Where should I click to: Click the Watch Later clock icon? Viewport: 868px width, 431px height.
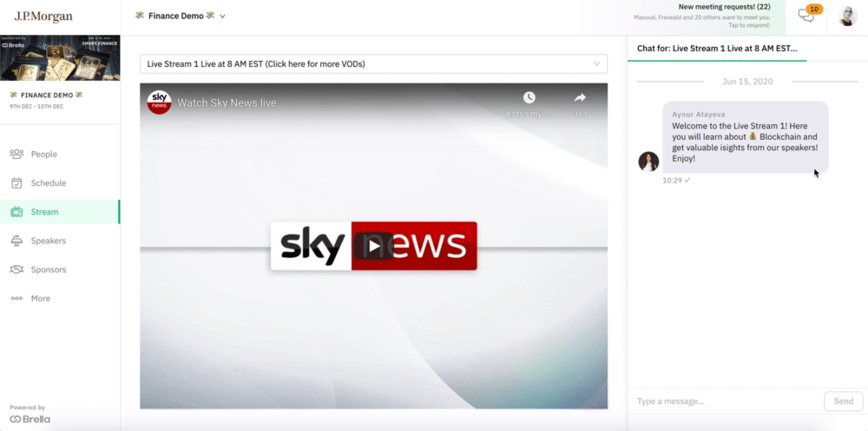pyautogui.click(x=529, y=97)
